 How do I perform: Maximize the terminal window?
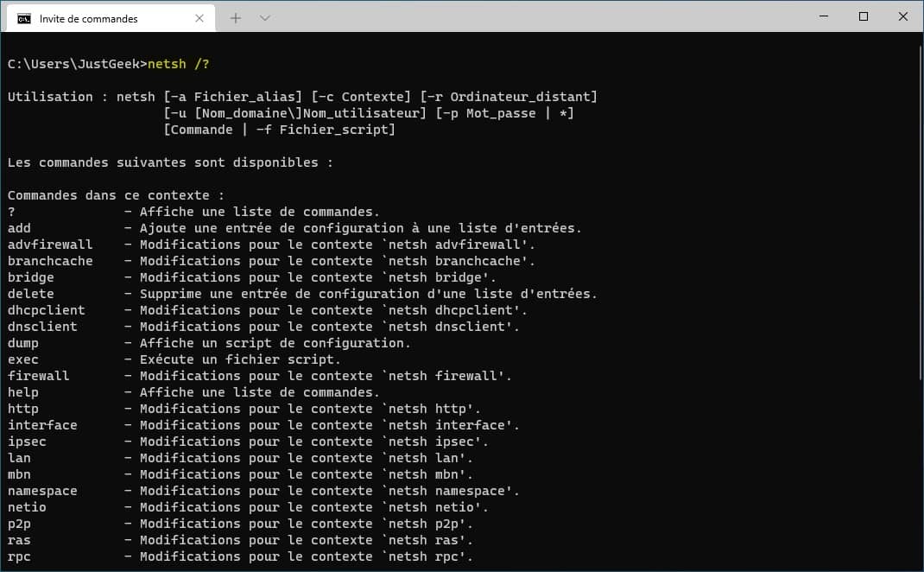pyautogui.click(x=864, y=16)
